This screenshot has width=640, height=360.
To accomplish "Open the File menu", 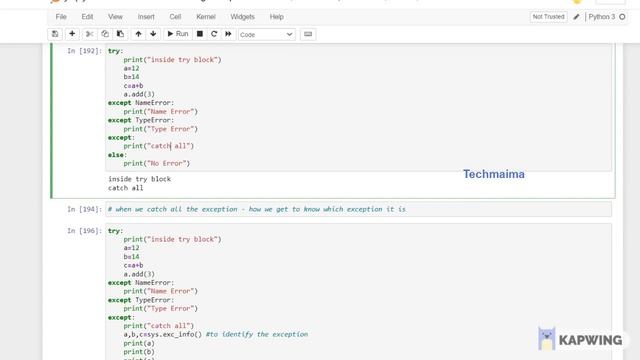I will click(x=61, y=17).
